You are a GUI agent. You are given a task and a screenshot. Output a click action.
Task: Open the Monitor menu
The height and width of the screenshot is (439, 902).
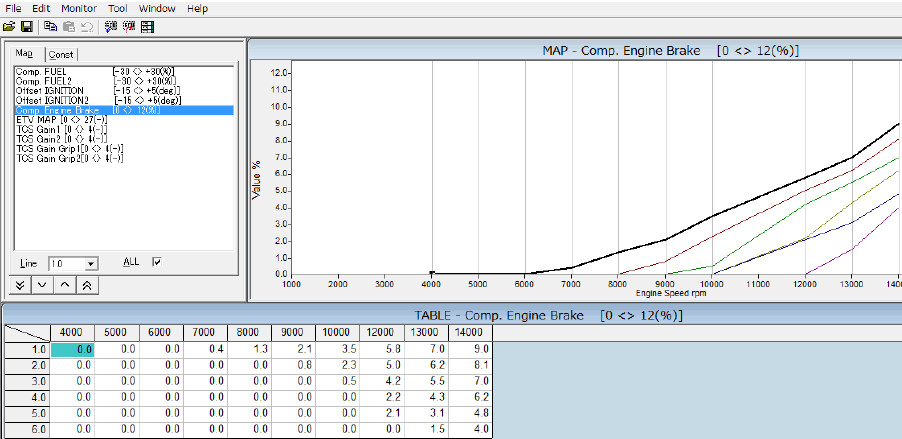coord(78,8)
